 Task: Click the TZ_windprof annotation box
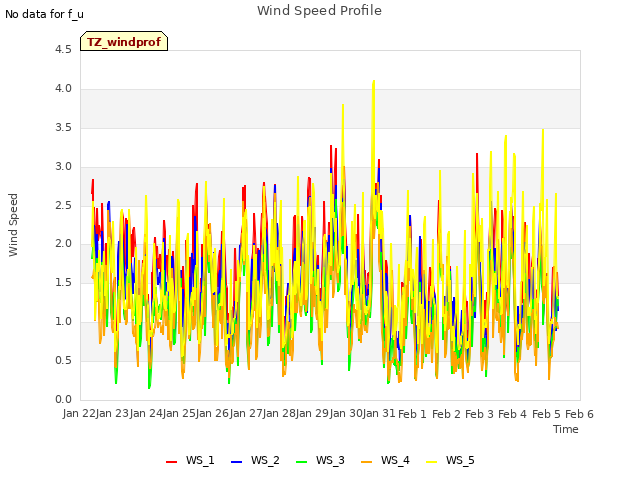124,41
